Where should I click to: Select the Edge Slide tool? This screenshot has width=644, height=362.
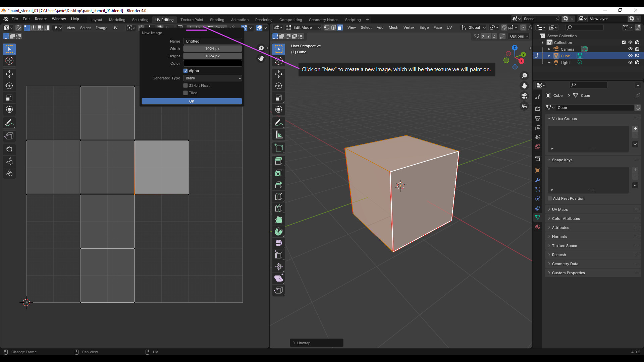coord(279,255)
